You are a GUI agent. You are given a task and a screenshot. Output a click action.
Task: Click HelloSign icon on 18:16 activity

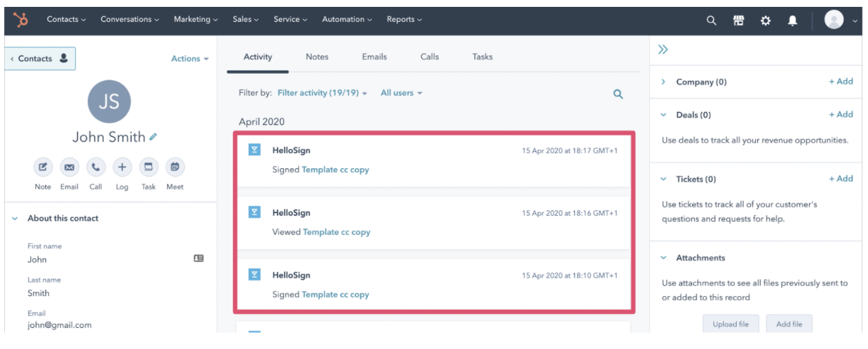click(x=254, y=212)
